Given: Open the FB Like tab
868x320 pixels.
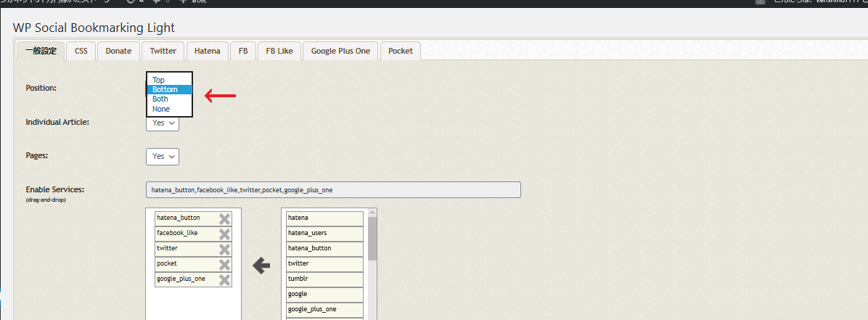Looking at the screenshot, I should tap(279, 51).
